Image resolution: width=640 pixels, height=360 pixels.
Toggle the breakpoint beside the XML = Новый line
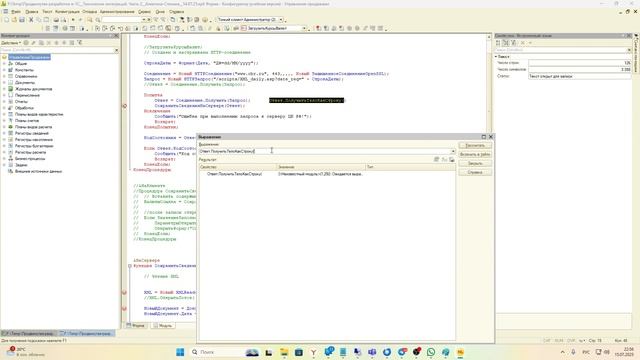pyautogui.click(x=124, y=292)
